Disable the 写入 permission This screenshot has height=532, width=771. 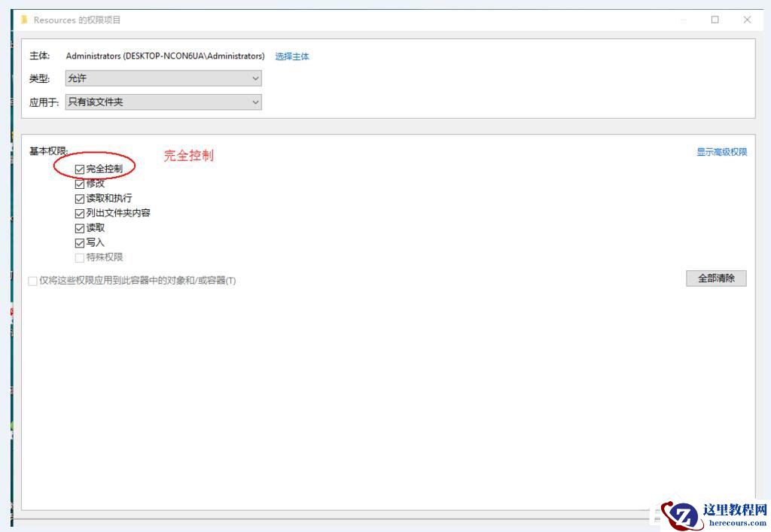(x=80, y=242)
